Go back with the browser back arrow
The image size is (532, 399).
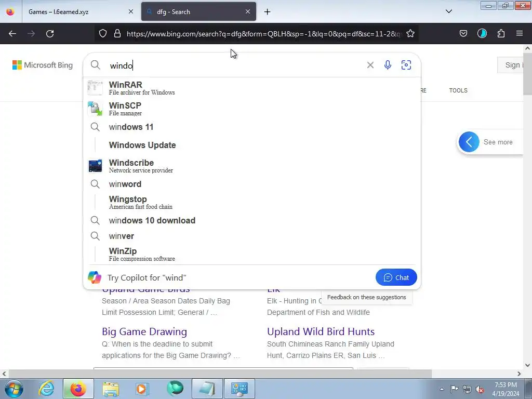point(12,34)
